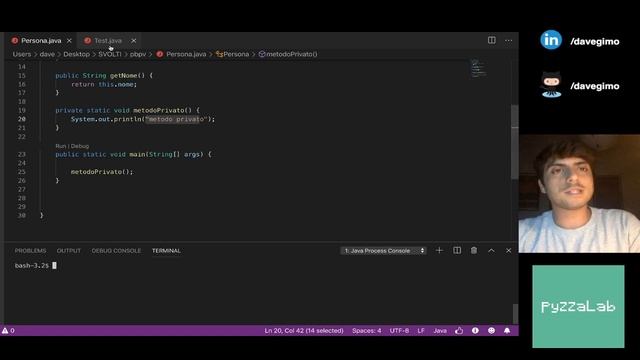This screenshot has height=360, width=640.
Task: Open the Persona.java breadcrumb file entry
Action: 182,54
